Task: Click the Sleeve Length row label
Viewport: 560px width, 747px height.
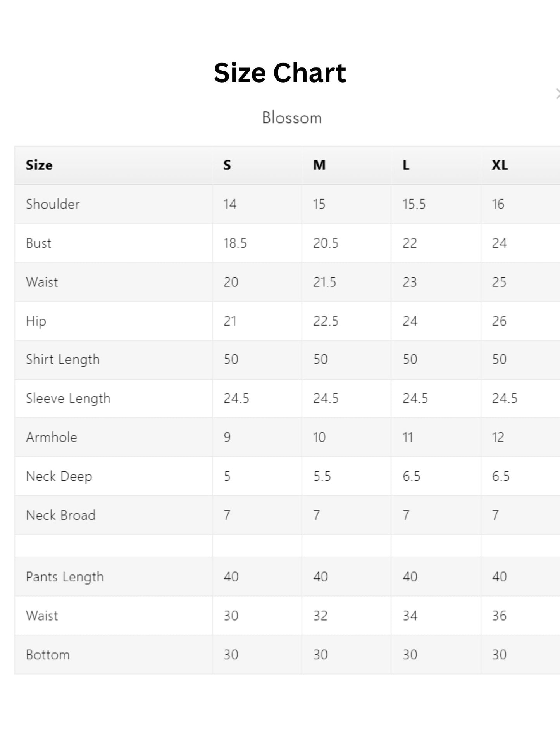Action: coord(68,399)
